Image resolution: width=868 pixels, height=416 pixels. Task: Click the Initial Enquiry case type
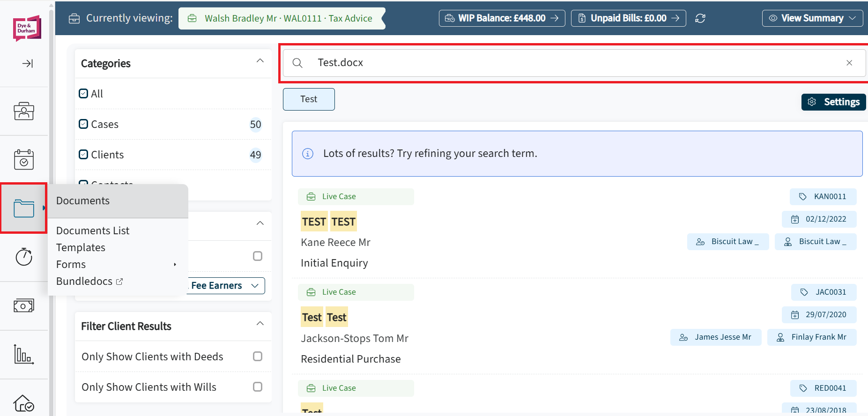334,263
